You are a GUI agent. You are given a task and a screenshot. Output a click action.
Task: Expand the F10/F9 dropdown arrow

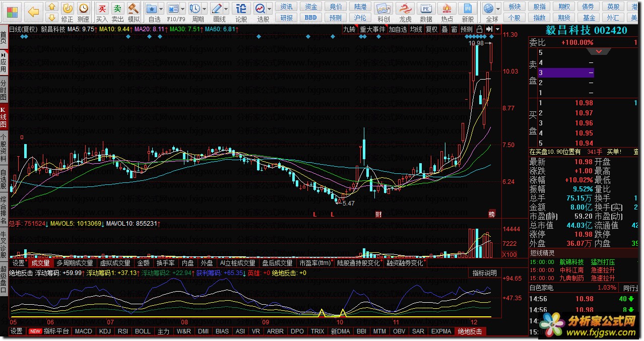[x=183, y=9]
